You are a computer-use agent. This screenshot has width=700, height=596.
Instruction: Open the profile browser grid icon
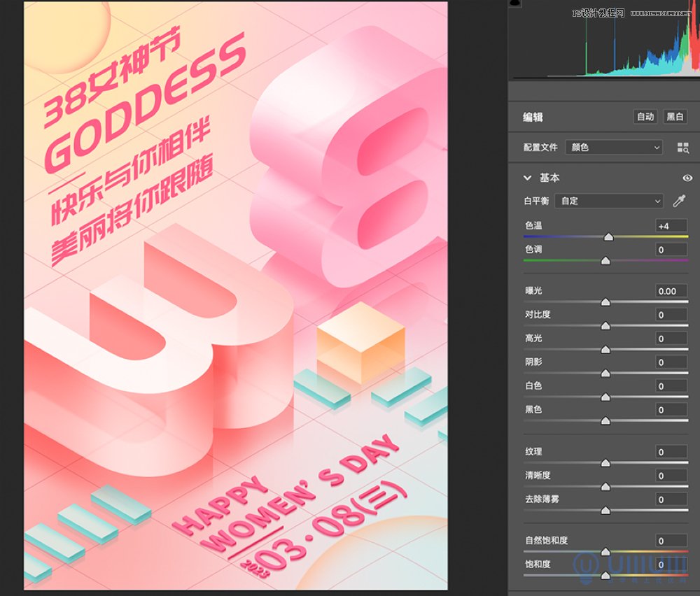click(x=683, y=148)
